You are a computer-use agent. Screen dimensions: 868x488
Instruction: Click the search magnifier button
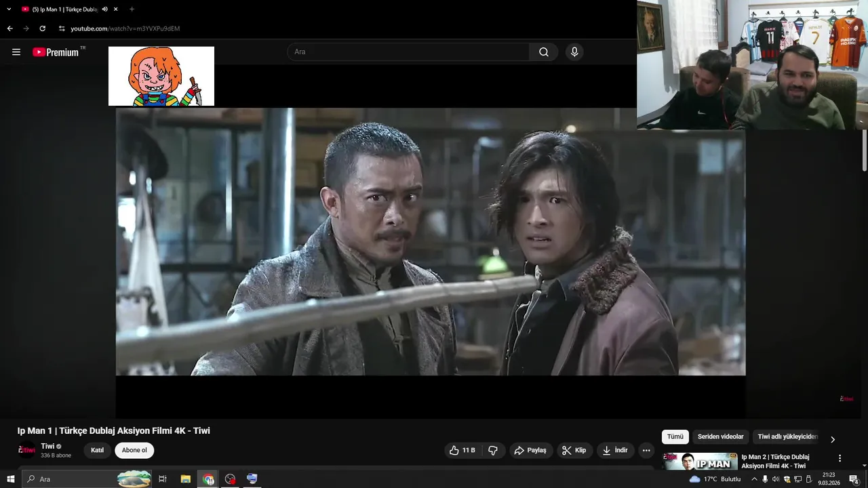point(544,52)
